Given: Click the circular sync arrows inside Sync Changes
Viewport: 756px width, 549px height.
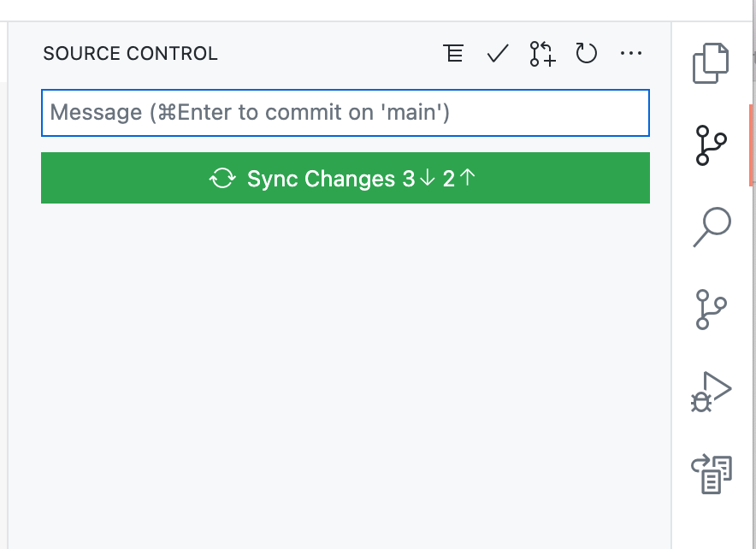Looking at the screenshot, I should click(x=223, y=178).
